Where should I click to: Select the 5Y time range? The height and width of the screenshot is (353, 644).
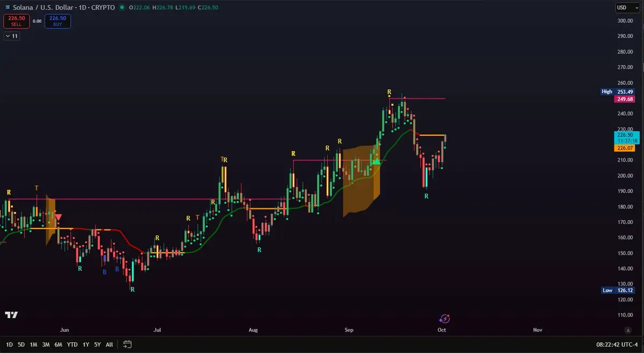(x=97, y=344)
